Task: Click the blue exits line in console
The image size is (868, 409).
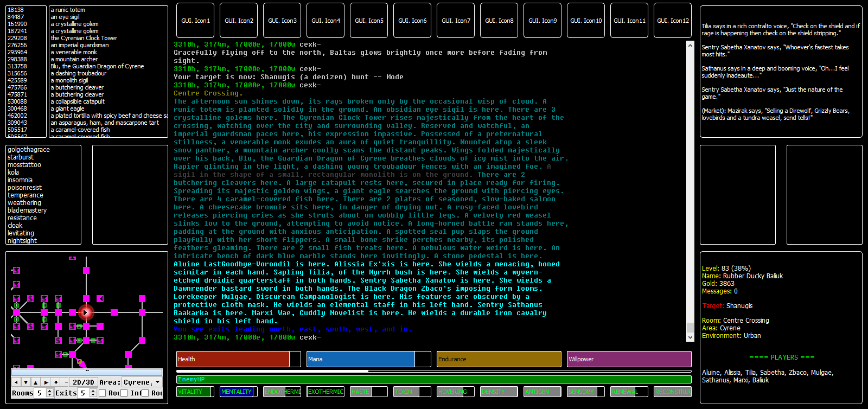Action: point(293,329)
